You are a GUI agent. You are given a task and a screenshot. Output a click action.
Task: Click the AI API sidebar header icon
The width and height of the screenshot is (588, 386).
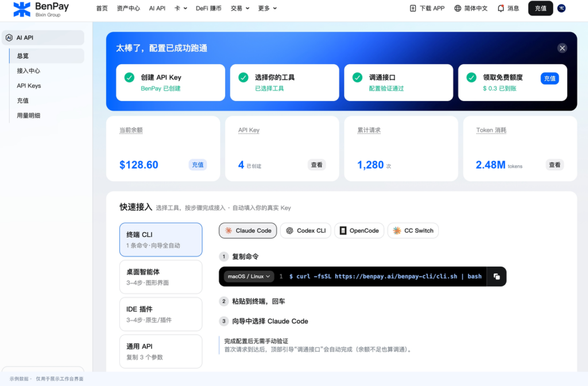9,38
